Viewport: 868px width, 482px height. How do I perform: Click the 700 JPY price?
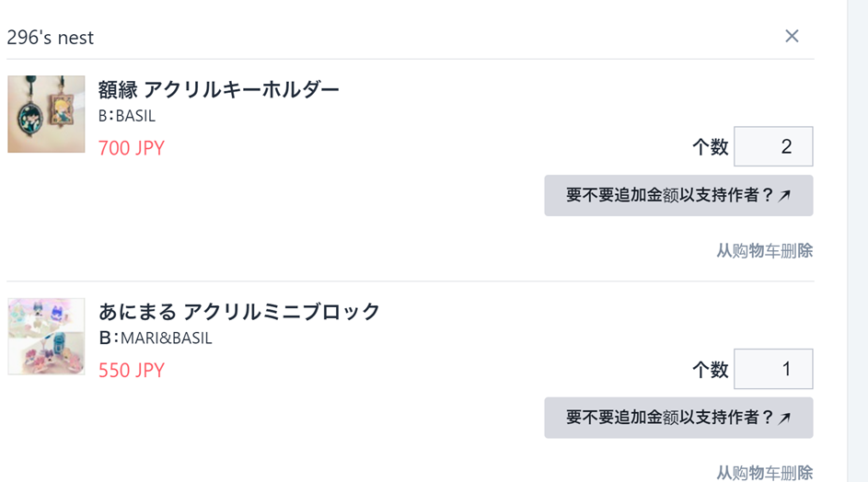[132, 148]
